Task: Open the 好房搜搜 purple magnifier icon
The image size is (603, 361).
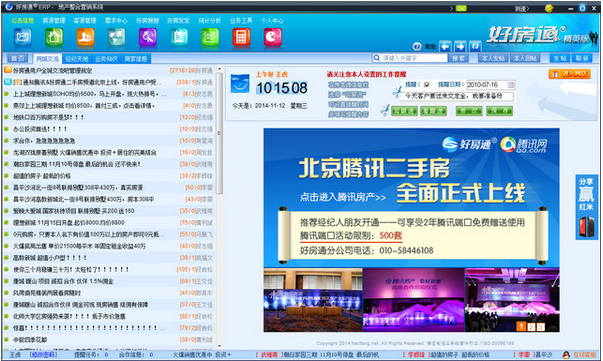Action: click(x=148, y=37)
